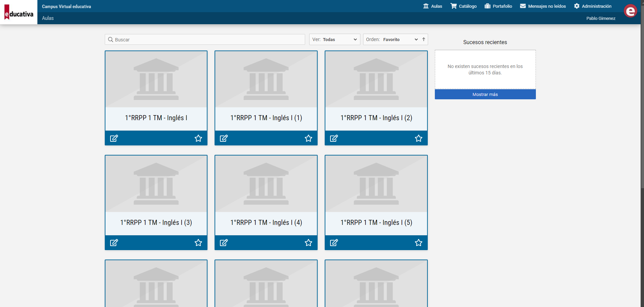Open the Ver: Todas dropdown

coord(335,39)
